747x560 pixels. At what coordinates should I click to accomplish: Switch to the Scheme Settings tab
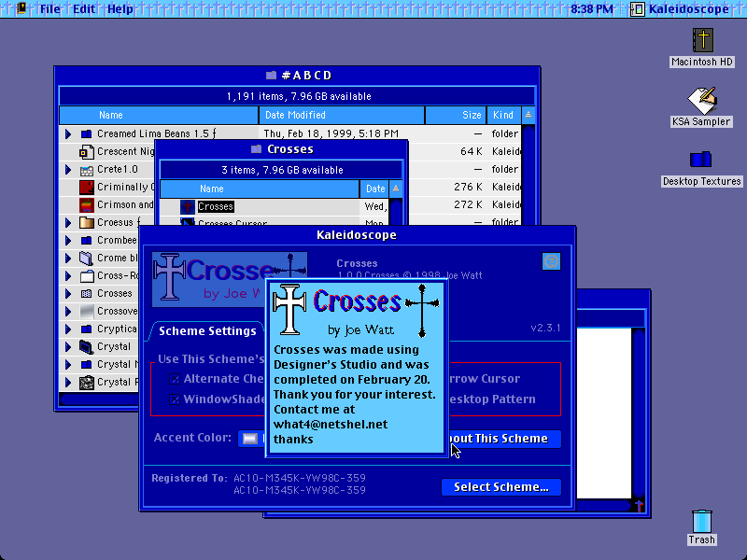pyautogui.click(x=207, y=331)
